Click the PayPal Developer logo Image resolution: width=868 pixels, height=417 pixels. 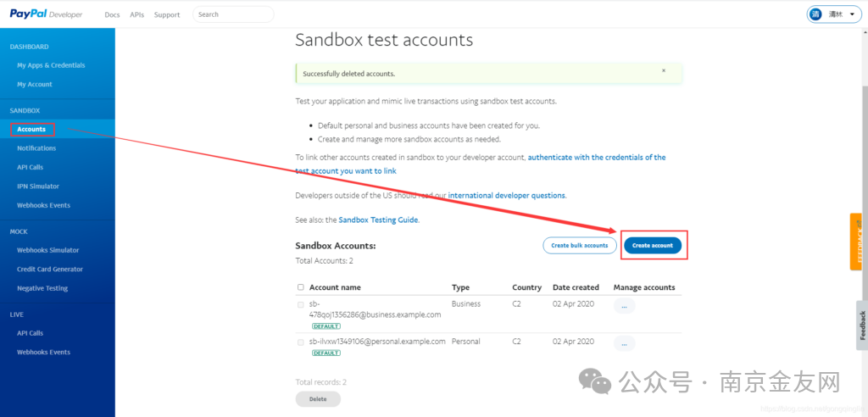[x=47, y=14]
